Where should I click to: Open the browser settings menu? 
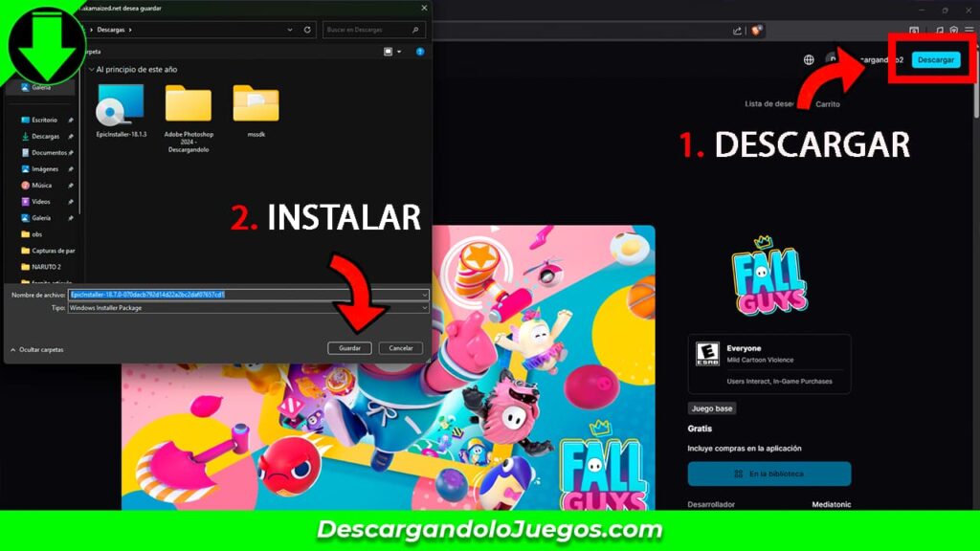tap(969, 28)
